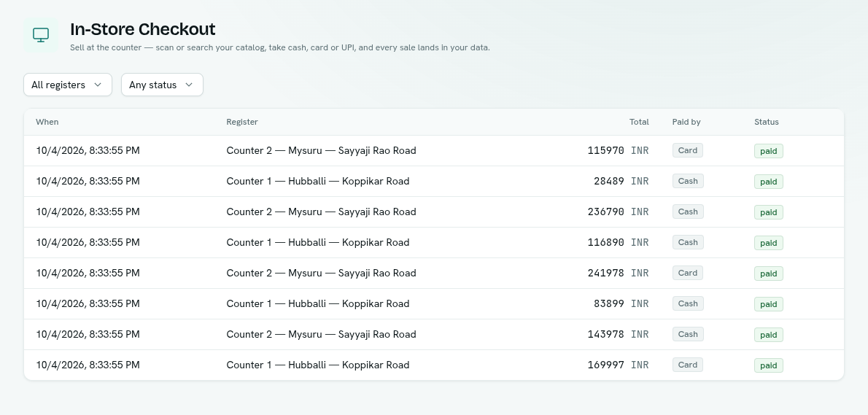Click paid status in the 83899 row
Screen dimensions: 868x415
[x=768, y=304]
